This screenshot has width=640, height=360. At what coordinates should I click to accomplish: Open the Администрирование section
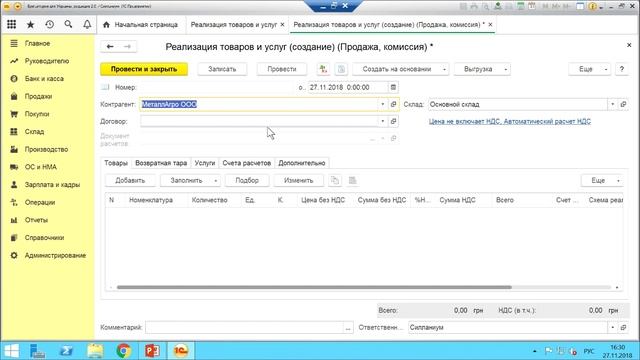[55, 255]
